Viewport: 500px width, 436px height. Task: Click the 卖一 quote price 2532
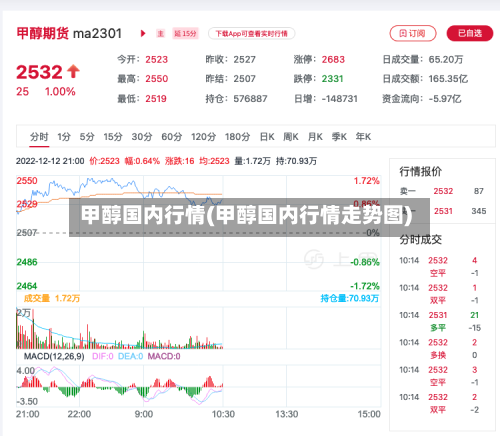[443, 191]
